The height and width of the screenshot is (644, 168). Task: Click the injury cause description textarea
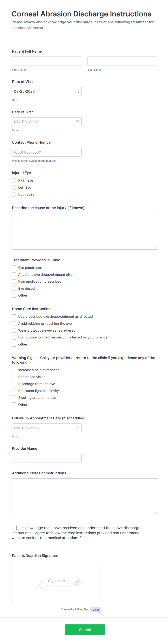[85, 231]
